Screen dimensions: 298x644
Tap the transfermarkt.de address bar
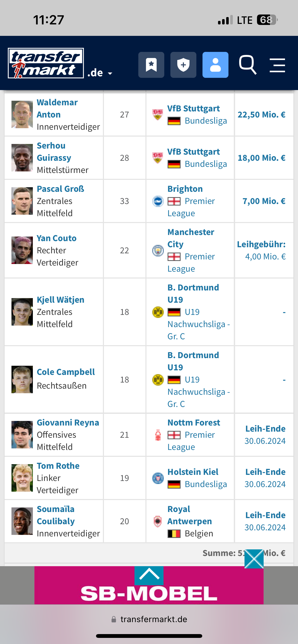coord(149,619)
